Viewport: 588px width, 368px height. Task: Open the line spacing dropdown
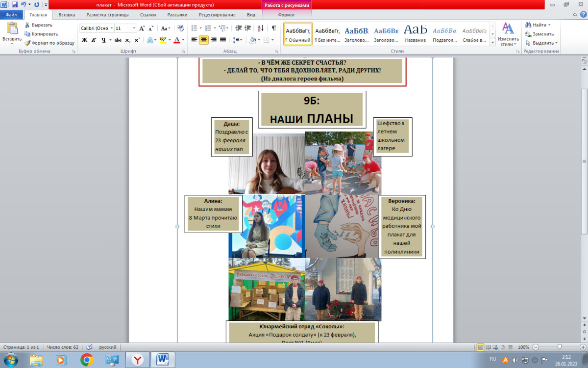(x=238, y=40)
